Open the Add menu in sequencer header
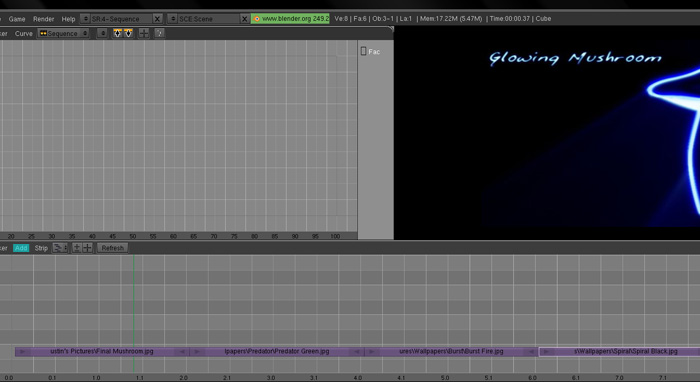This screenshot has width=700, height=382. pos(21,248)
